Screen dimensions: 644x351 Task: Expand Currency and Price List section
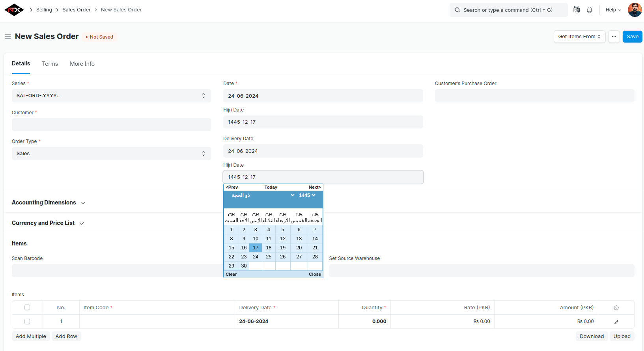(48, 223)
